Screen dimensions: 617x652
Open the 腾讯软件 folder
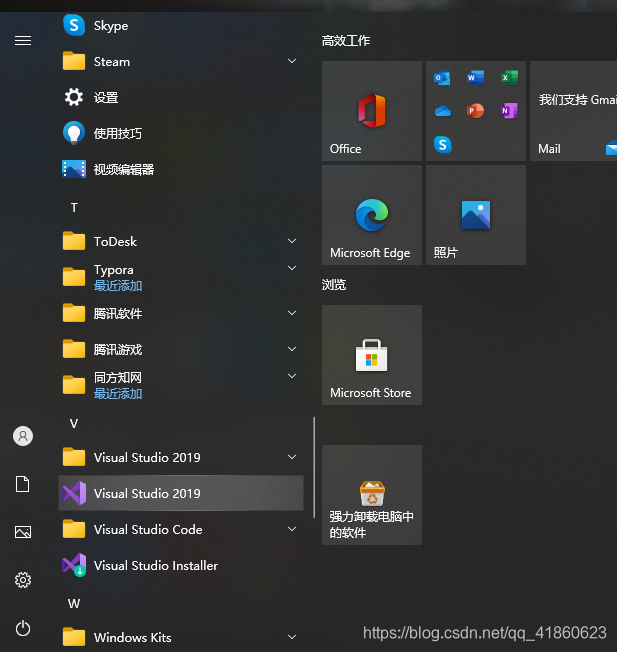(181, 314)
